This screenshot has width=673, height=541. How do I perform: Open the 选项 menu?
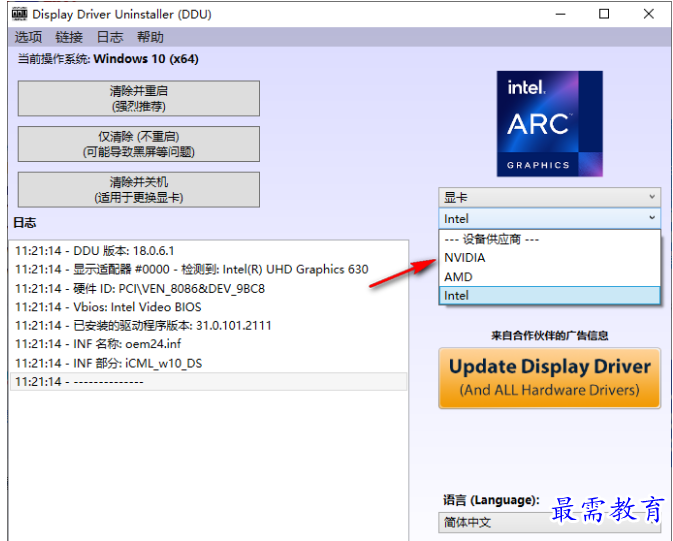point(28,37)
